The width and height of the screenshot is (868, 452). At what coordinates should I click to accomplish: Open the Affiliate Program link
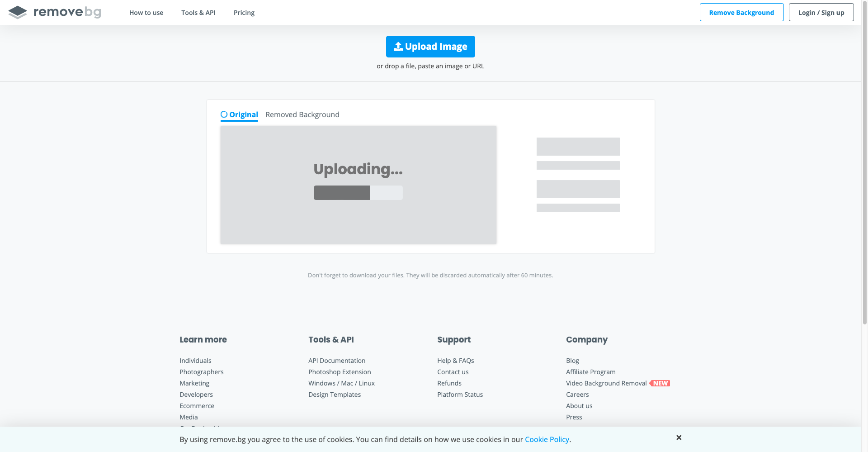point(591,372)
